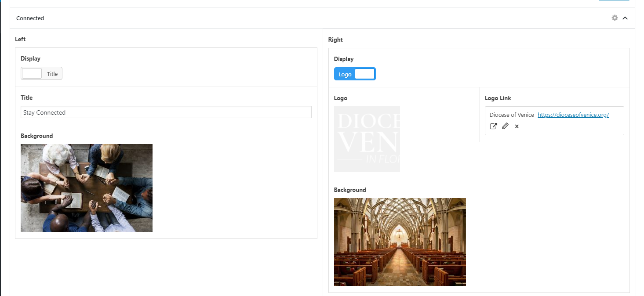Open the logo link in new tab icon
This screenshot has height=296, width=644.
(x=493, y=126)
